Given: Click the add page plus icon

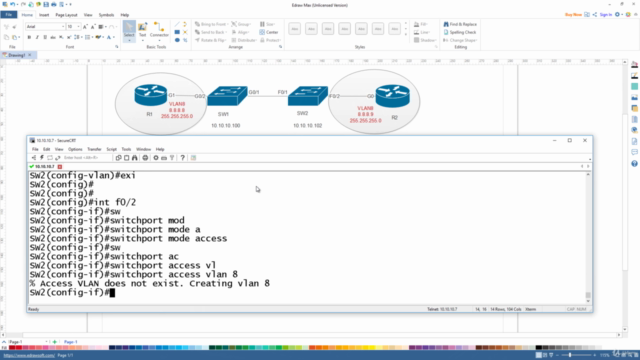Looking at the screenshot, I should tap(55, 342).
